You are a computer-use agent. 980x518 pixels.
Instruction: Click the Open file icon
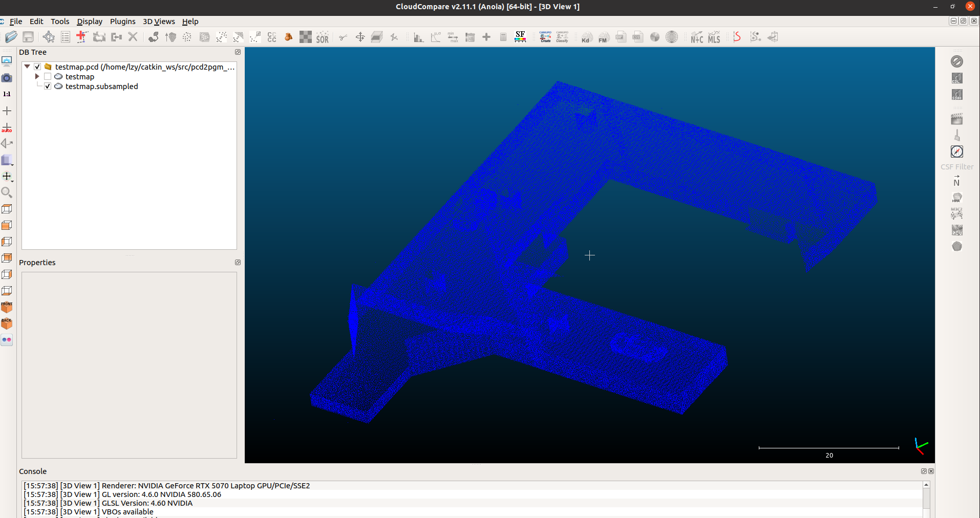click(x=11, y=37)
